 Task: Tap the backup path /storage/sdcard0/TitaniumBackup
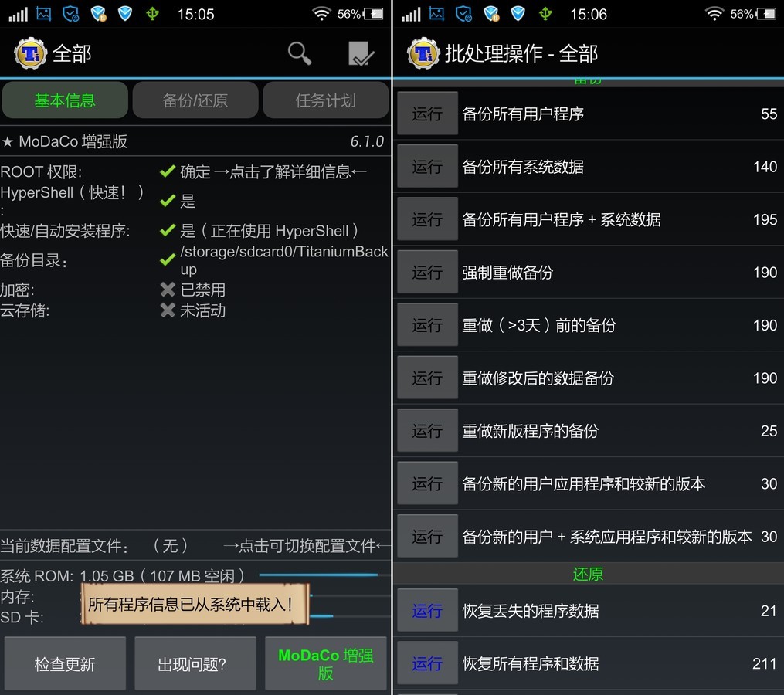[284, 260]
